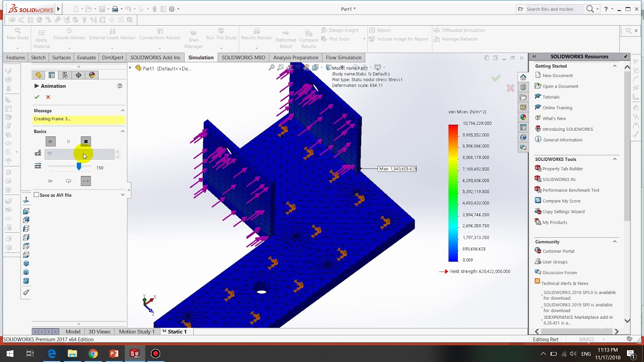The image size is (644, 362).
Task: Open the Evaluate ribbon tab
Action: point(87,57)
